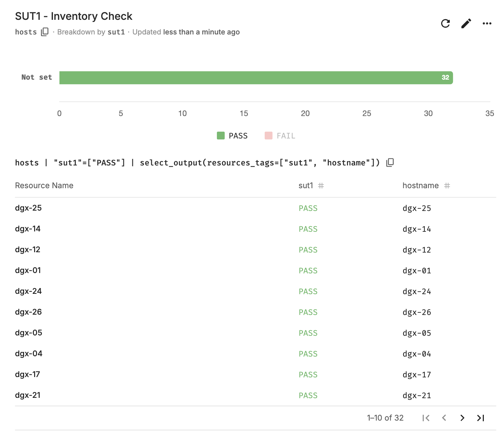Image resolution: width=504 pixels, height=431 pixels.
Task: Click the PASS value in dgx-21 row
Action: 308,396
